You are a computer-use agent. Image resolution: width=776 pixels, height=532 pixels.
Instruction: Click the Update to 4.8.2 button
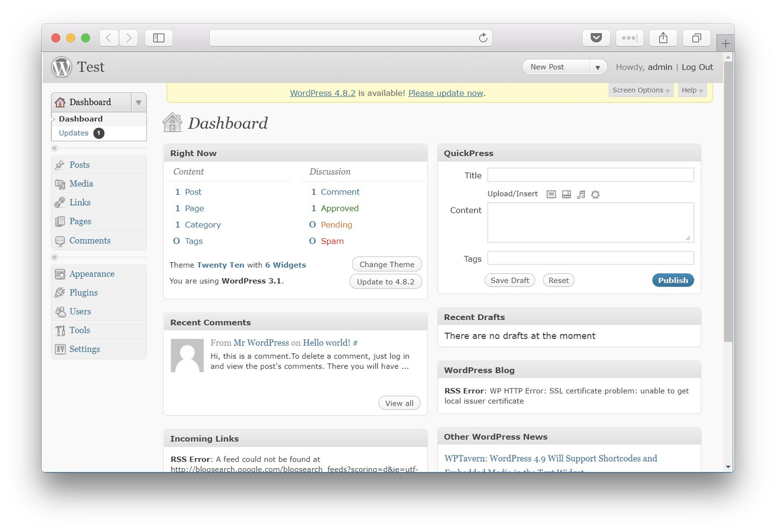tap(386, 282)
